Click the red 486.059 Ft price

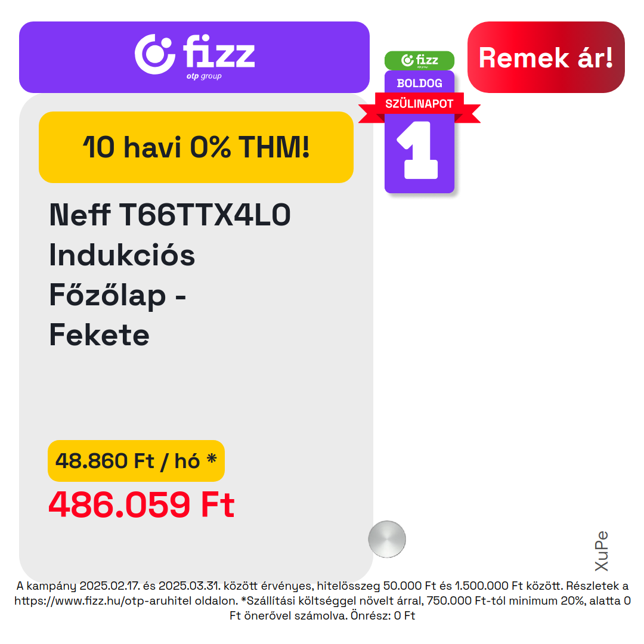coord(141,504)
